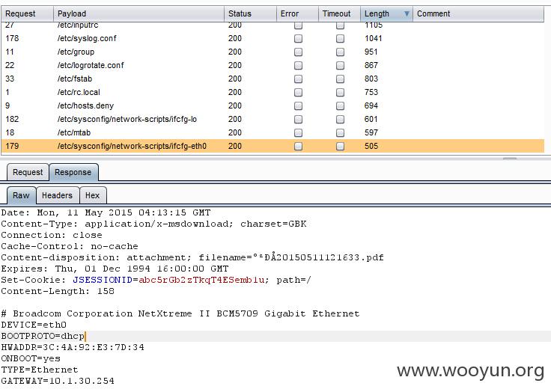Toggle Timeout checkbox for /etc/logrotate.conf row
This screenshot has width=551, height=392.
point(340,65)
